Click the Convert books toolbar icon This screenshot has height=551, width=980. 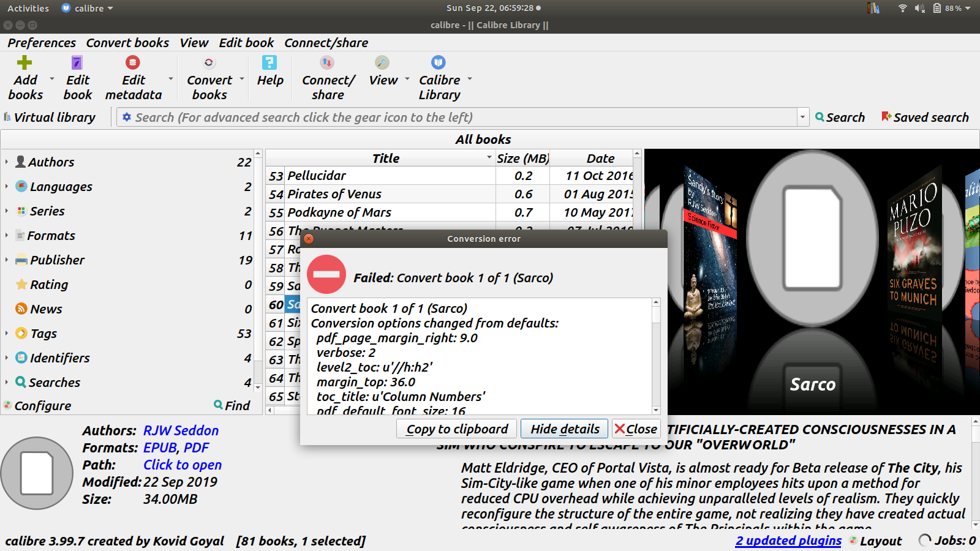click(x=209, y=62)
